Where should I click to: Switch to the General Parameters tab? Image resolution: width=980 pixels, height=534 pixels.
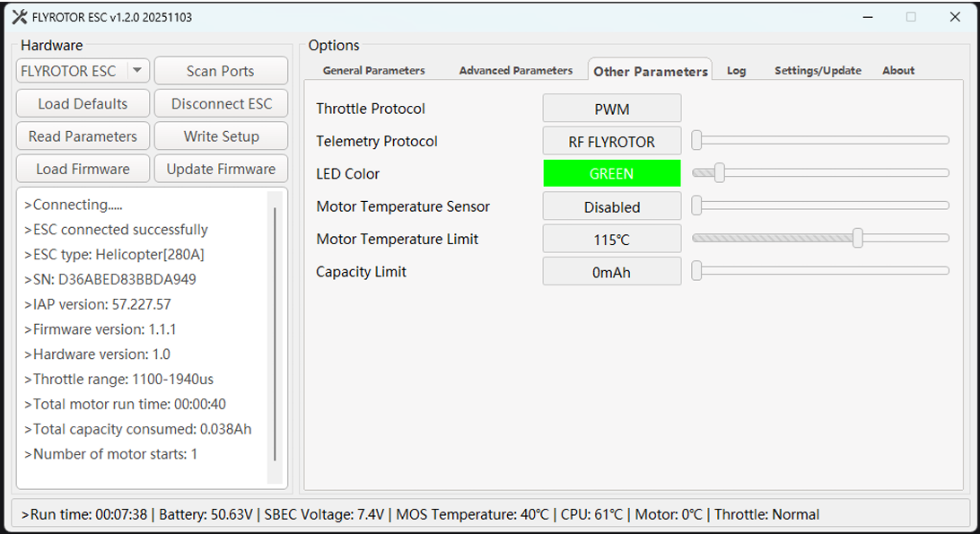[373, 71]
